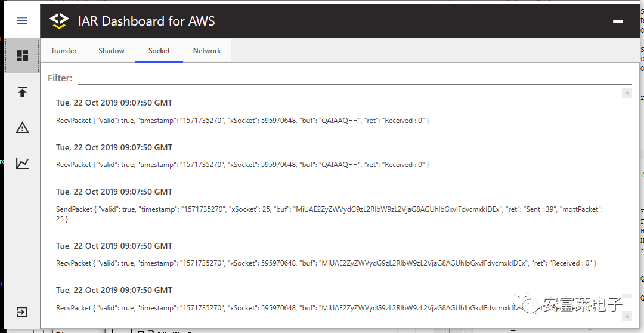Viewport: 644px width, 333px height.
Task: Open the Shadow tab
Action: click(112, 51)
